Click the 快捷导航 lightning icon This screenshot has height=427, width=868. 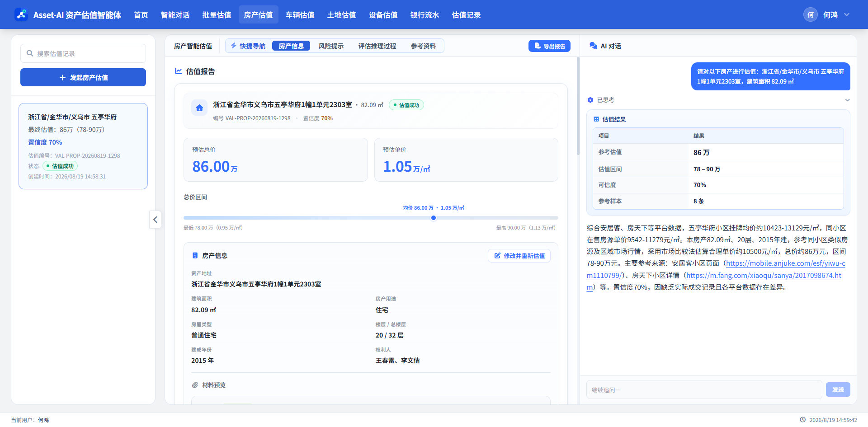(x=234, y=46)
